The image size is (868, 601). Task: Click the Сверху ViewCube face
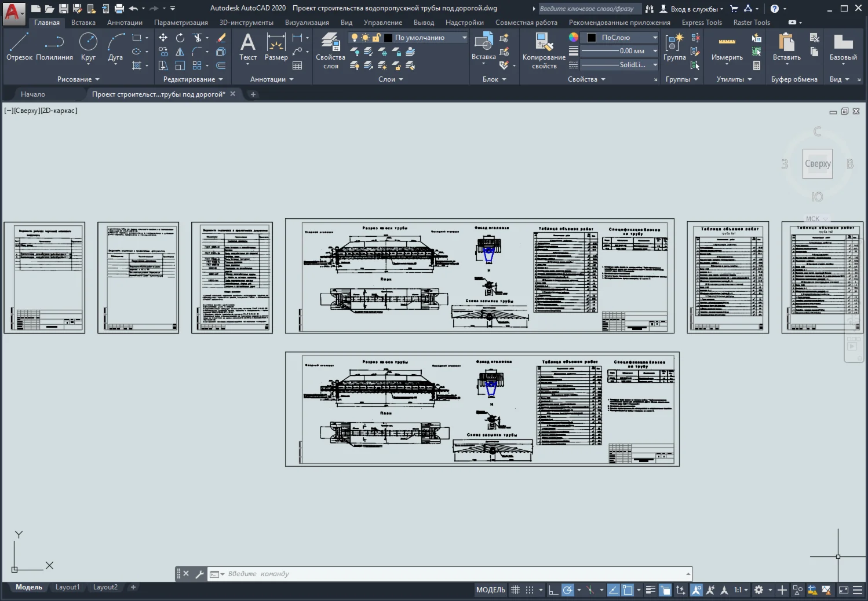click(x=818, y=164)
